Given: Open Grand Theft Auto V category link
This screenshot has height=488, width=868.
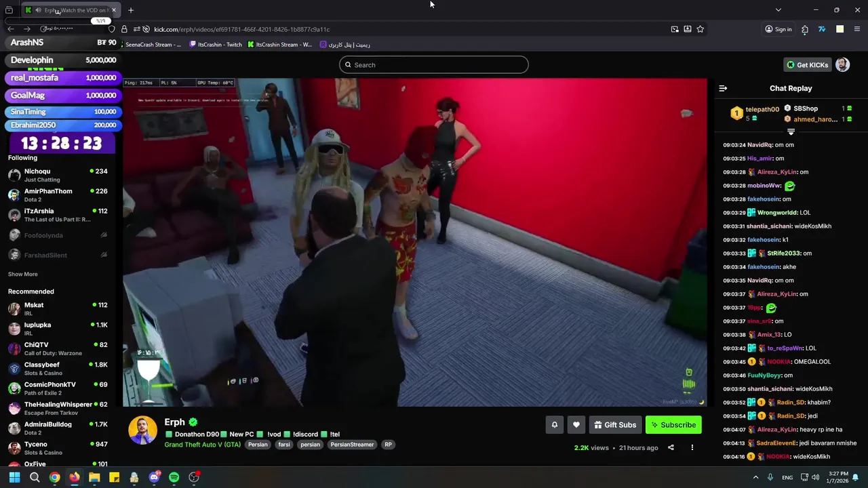Looking at the screenshot, I should 203,445.
